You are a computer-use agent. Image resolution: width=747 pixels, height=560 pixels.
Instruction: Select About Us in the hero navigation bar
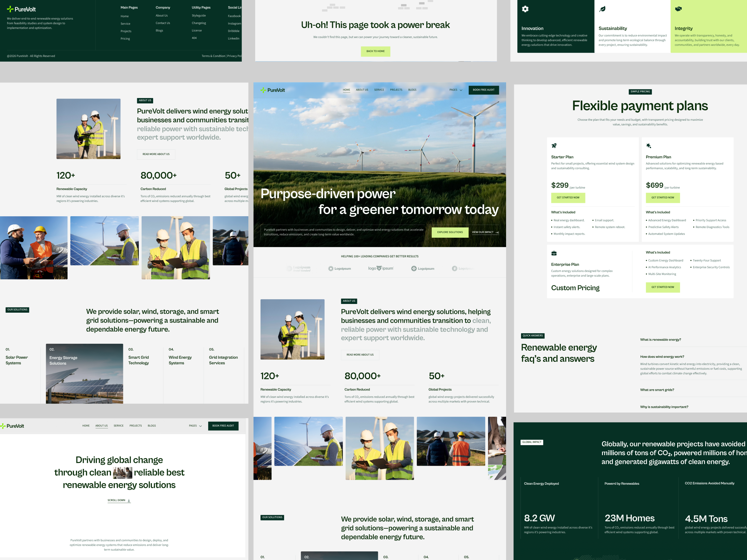(362, 90)
